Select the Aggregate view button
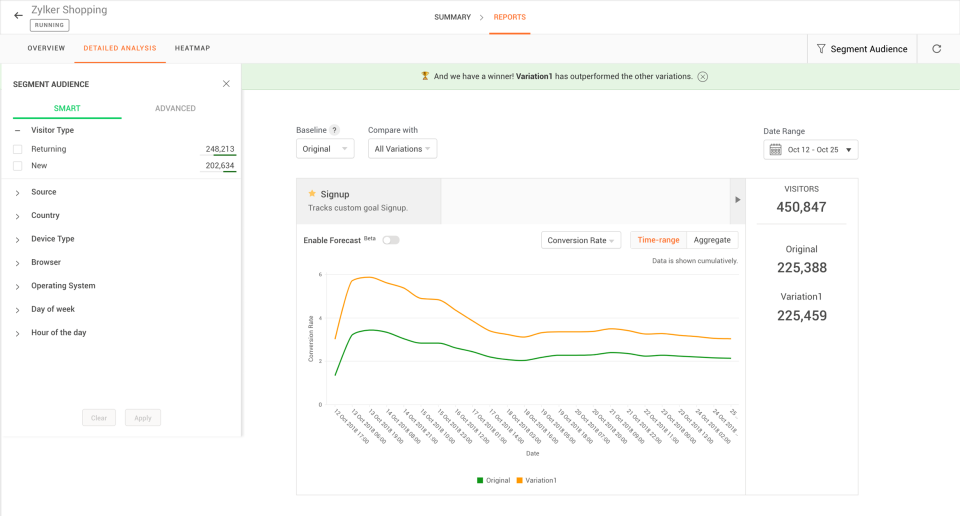This screenshot has height=516, width=960. 712,240
